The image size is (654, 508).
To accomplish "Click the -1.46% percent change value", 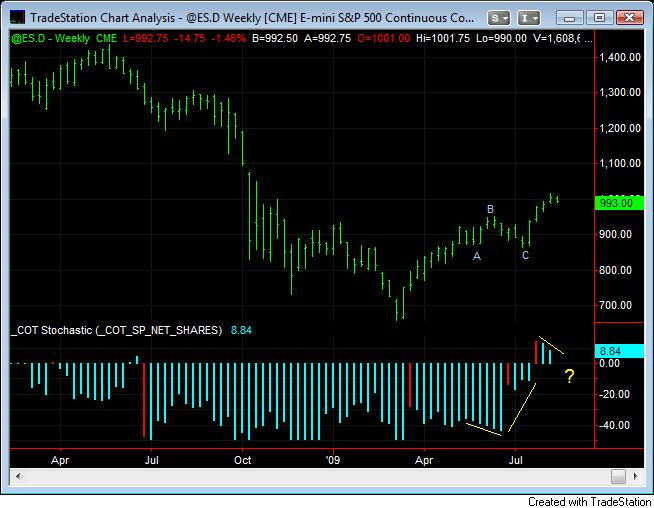I will point(228,38).
